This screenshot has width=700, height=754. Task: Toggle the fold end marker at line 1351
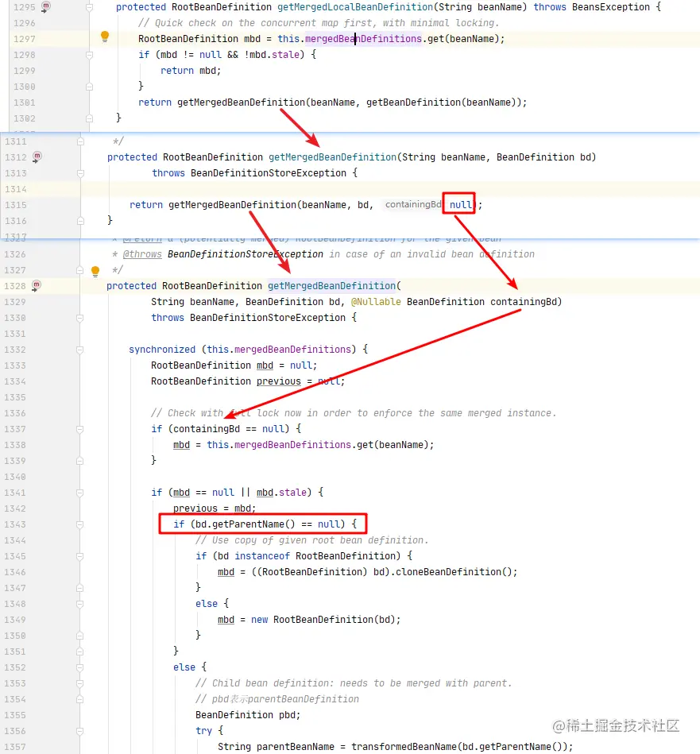point(79,652)
